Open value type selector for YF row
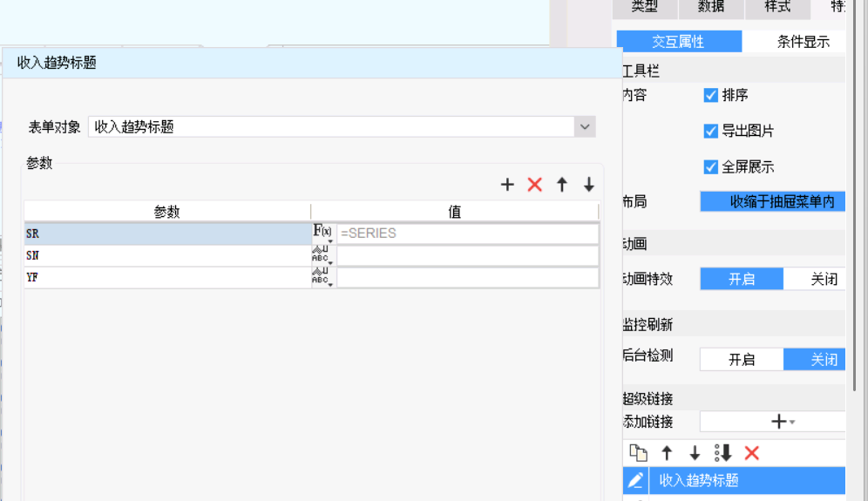 click(322, 277)
